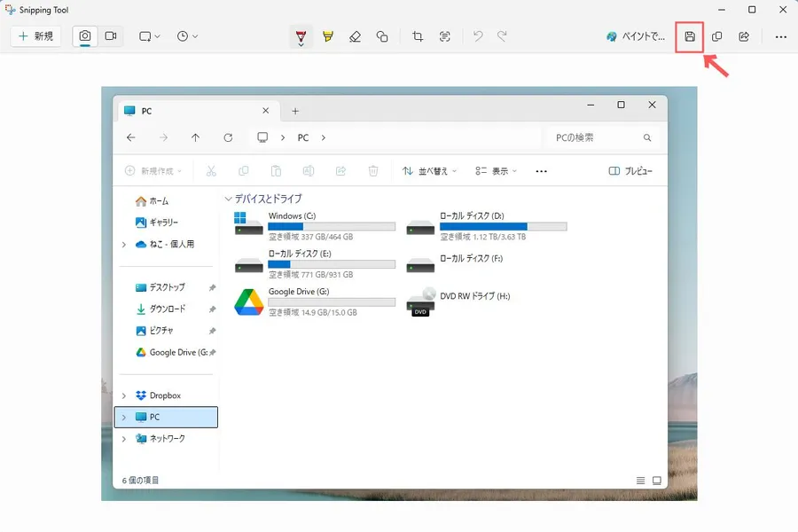
Task: Save the snip with the floppy disk icon
Action: coord(690,36)
